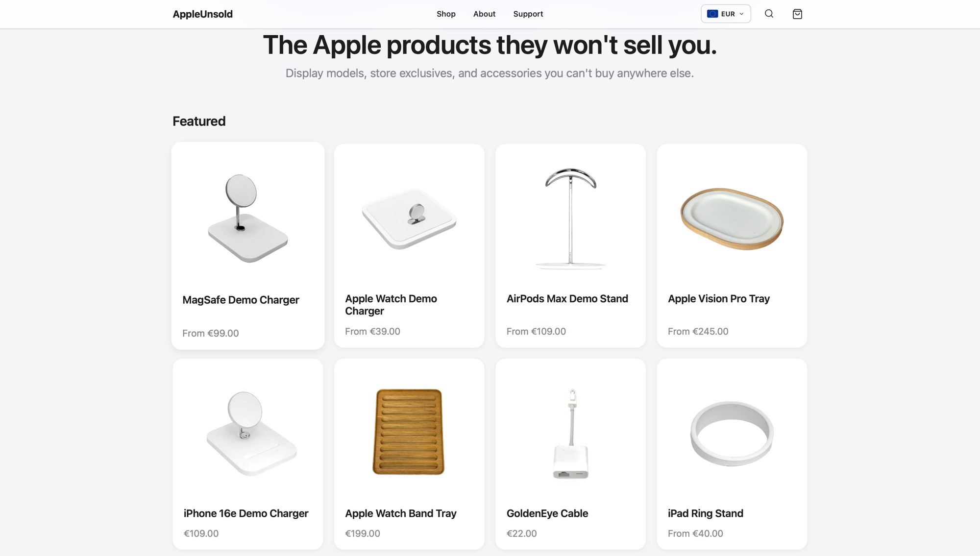Click the AppleUnsold logo link
980x556 pixels.
pyautogui.click(x=202, y=14)
